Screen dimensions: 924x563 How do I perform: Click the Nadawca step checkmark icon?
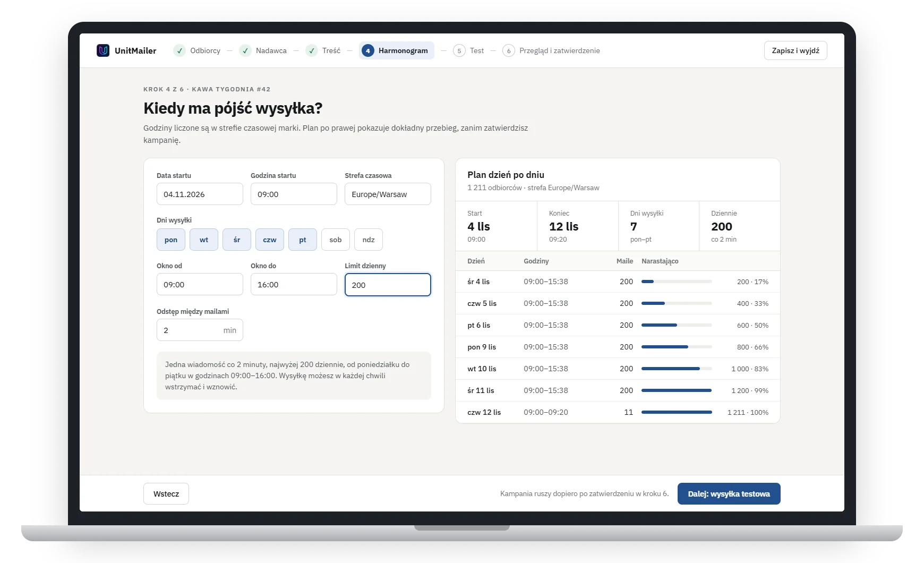click(245, 50)
